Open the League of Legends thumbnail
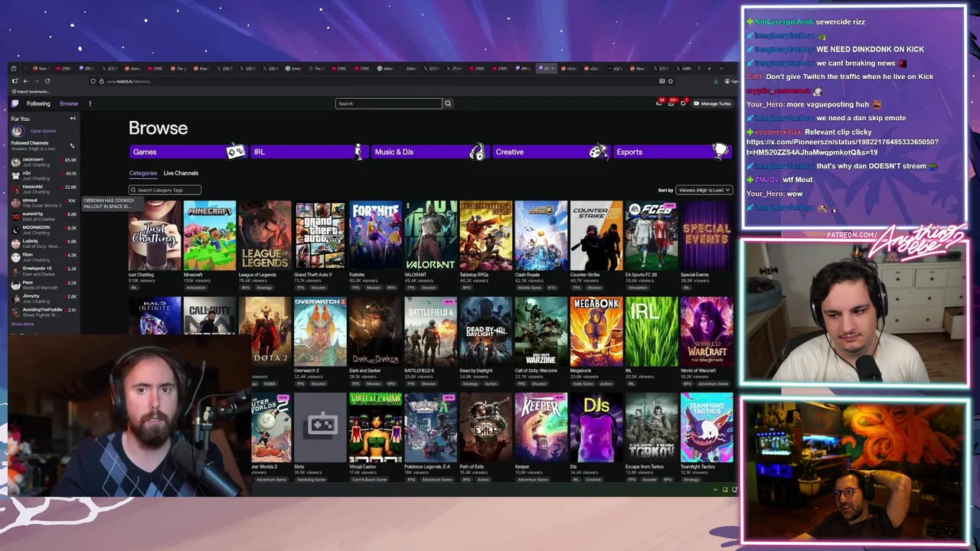980x551 pixels. (x=265, y=236)
